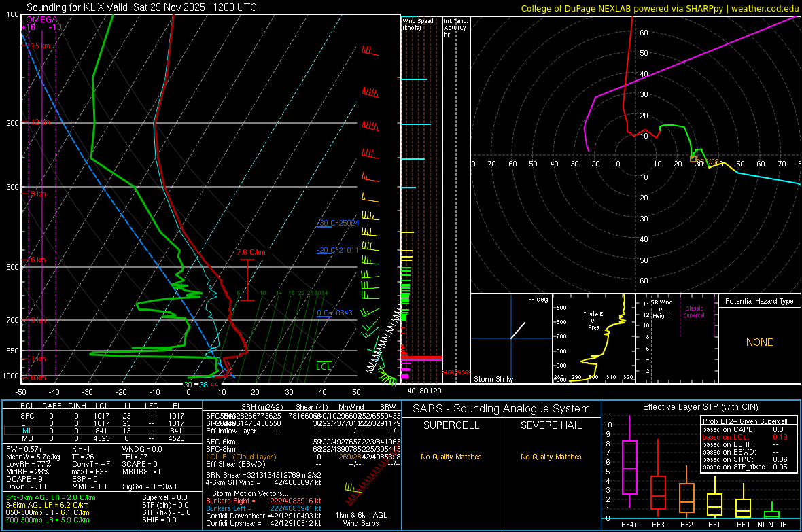The width and height of the screenshot is (802, 532).
Task: Click the 'Sounding for KLIX Valid' title text
Action: pyautogui.click(x=77, y=7)
